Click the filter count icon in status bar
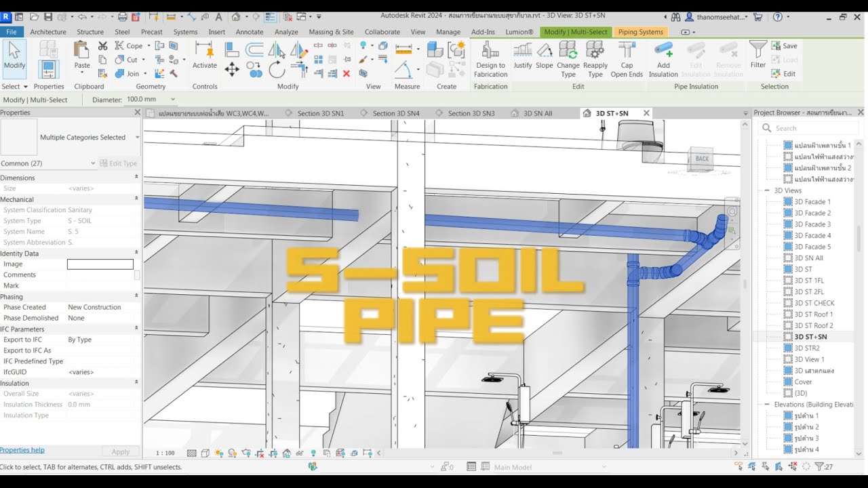The width and height of the screenshot is (868, 488). [824, 466]
